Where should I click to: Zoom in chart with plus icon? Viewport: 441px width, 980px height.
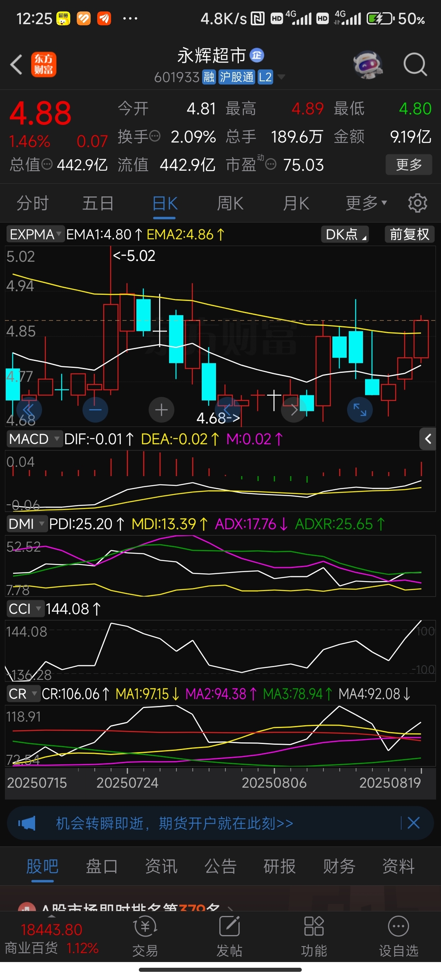(161, 410)
